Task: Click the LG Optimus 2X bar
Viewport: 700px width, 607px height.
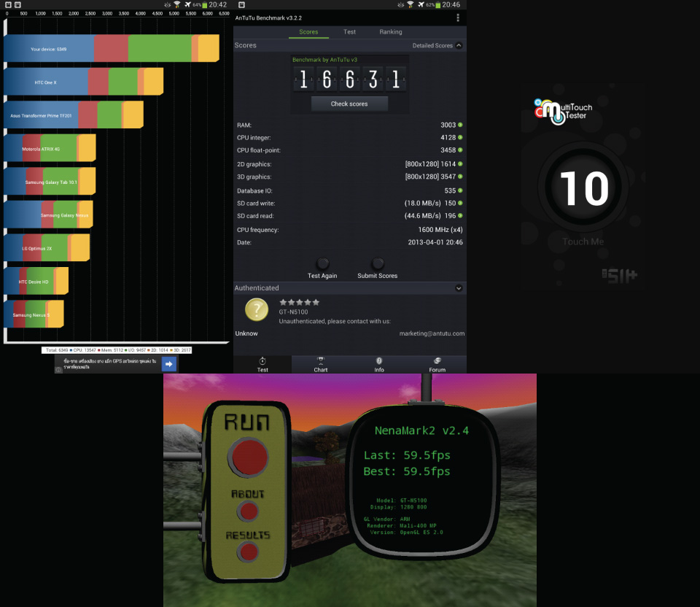Action: coord(47,247)
